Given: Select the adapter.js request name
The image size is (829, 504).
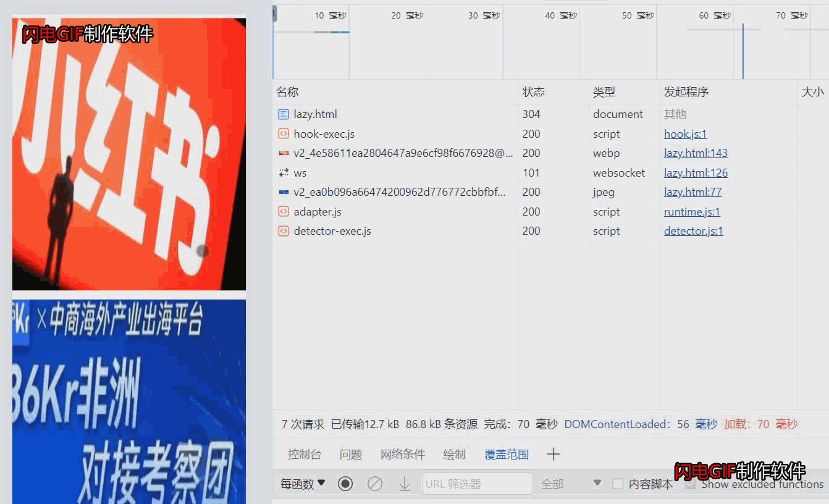Looking at the screenshot, I should pyautogui.click(x=318, y=212).
